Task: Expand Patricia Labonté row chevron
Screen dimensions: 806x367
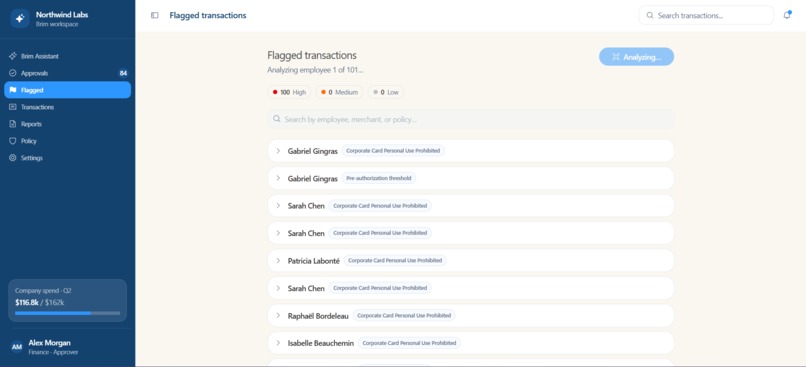Action: pos(278,261)
